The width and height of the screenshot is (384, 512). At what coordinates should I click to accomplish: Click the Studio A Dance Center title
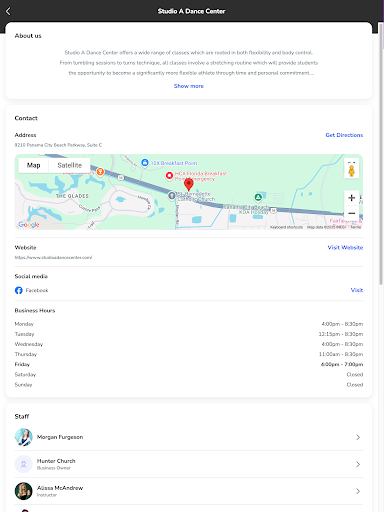click(191, 11)
